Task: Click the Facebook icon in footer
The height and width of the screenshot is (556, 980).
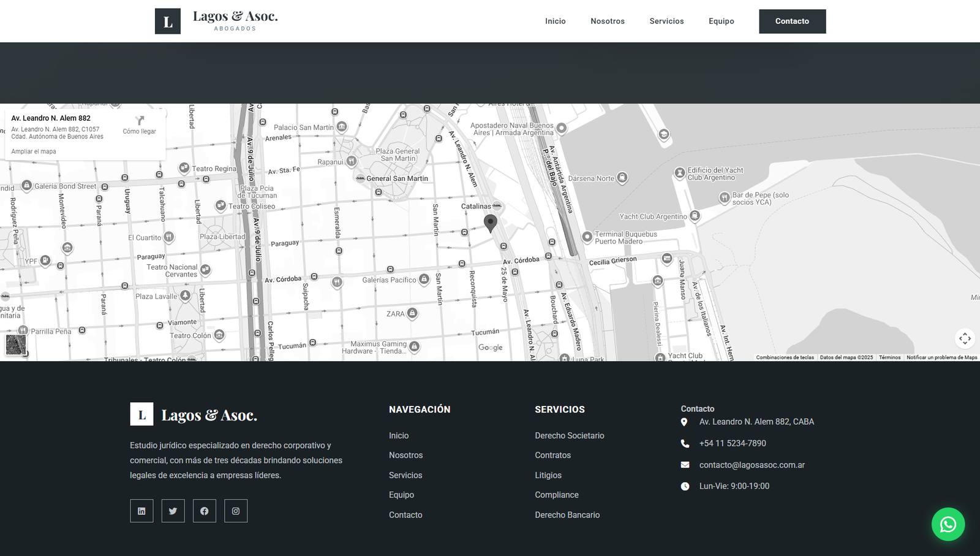Action: [x=204, y=511]
